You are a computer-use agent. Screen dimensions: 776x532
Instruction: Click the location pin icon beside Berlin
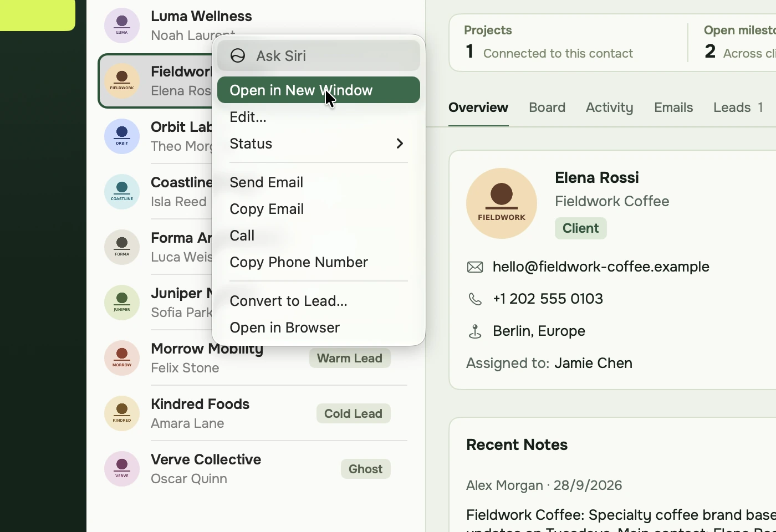coord(475,331)
